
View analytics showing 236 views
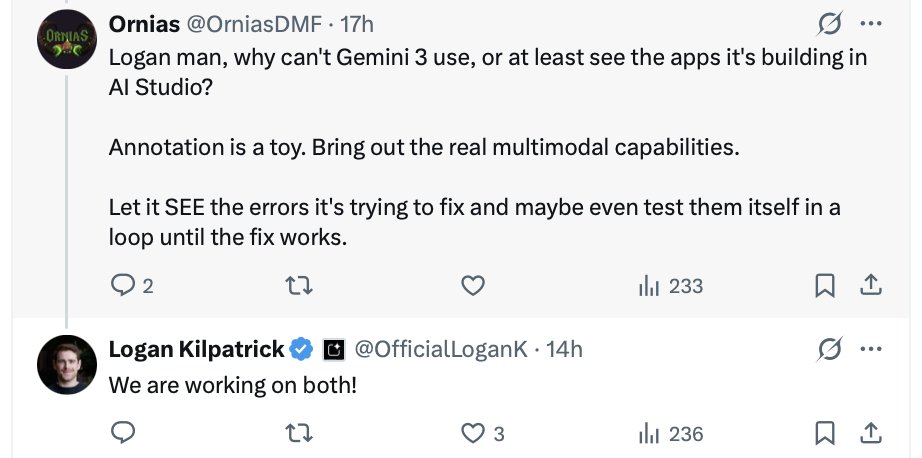(x=671, y=433)
